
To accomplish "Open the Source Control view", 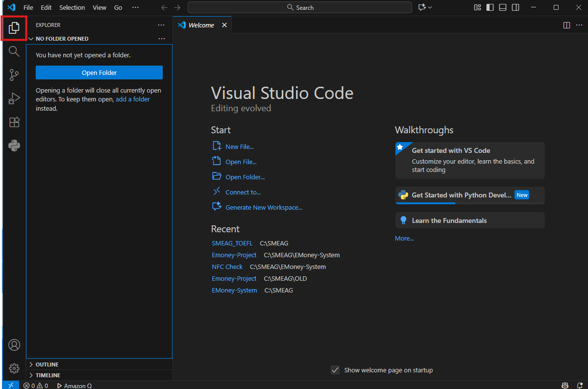I will 14,75.
